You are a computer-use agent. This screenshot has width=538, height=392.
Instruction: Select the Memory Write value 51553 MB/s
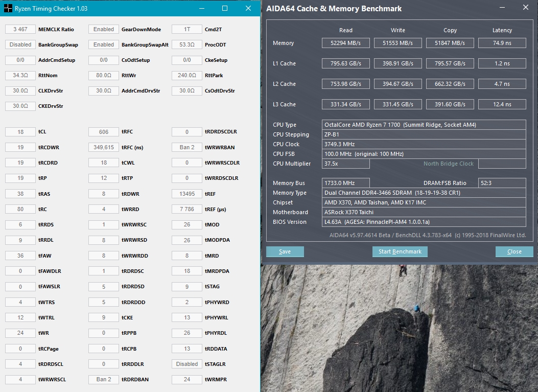coord(397,43)
